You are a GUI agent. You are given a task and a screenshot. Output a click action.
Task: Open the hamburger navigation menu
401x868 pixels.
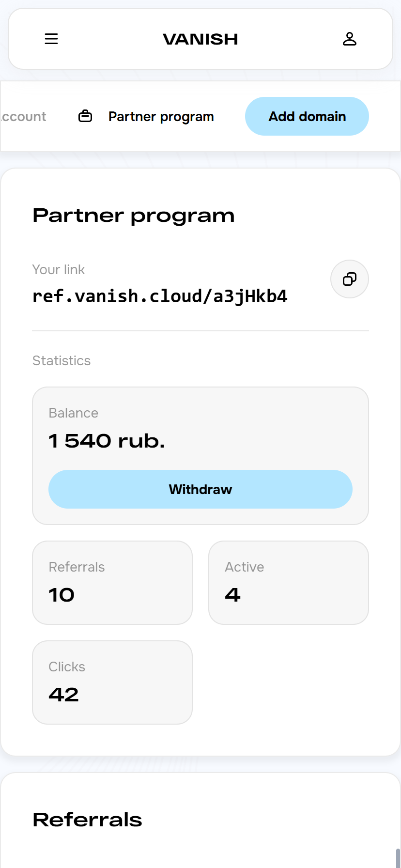51,39
